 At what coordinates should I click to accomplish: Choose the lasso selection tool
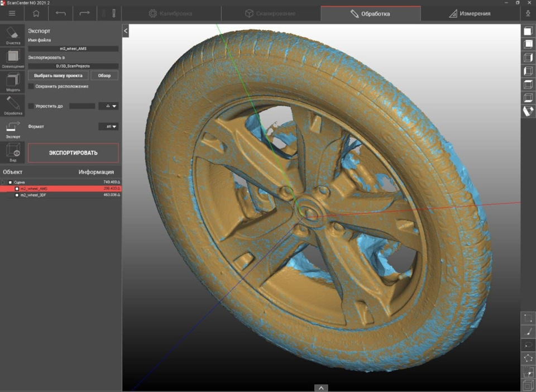pos(528,345)
